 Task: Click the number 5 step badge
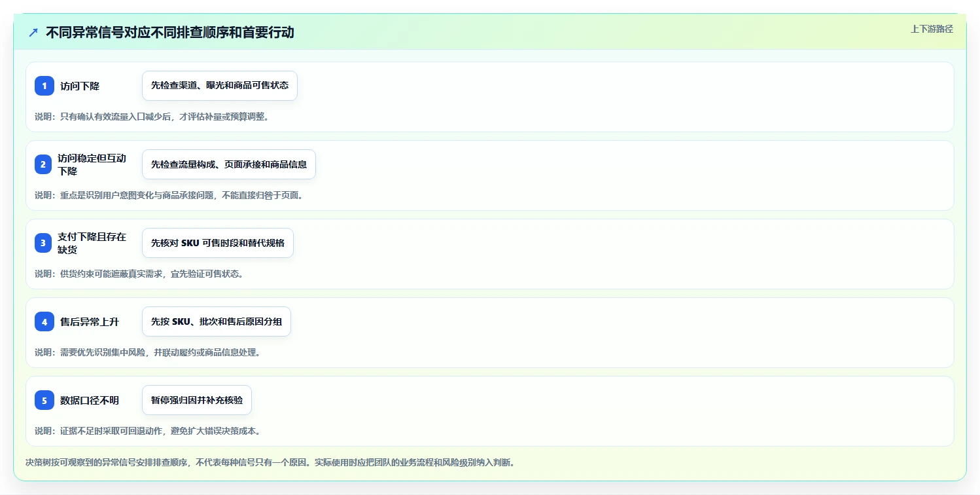[44, 400]
